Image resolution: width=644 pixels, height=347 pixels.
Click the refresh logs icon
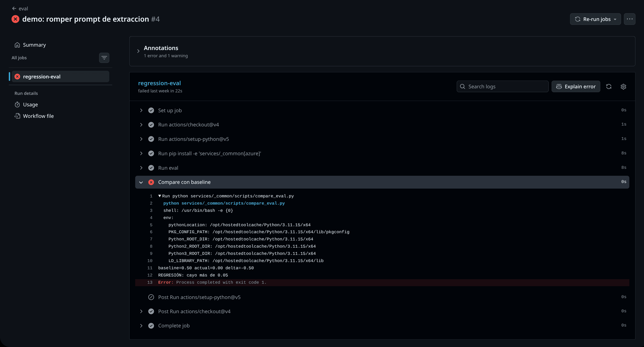tap(609, 87)
